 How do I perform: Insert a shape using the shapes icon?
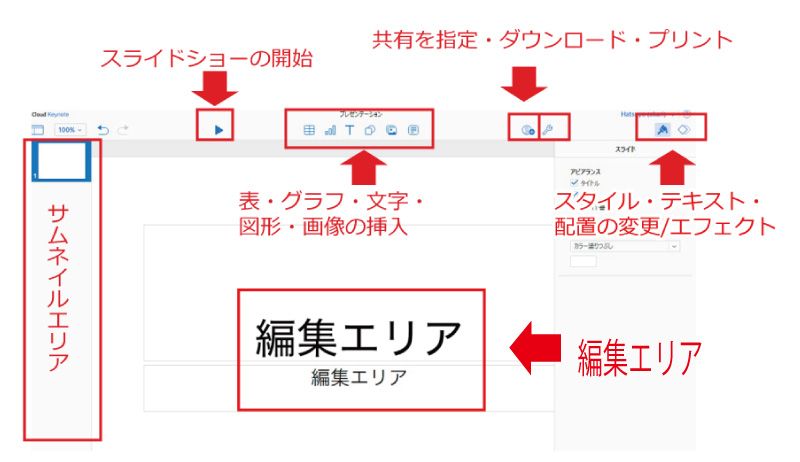pyautogui.click(x=371, y=130)
